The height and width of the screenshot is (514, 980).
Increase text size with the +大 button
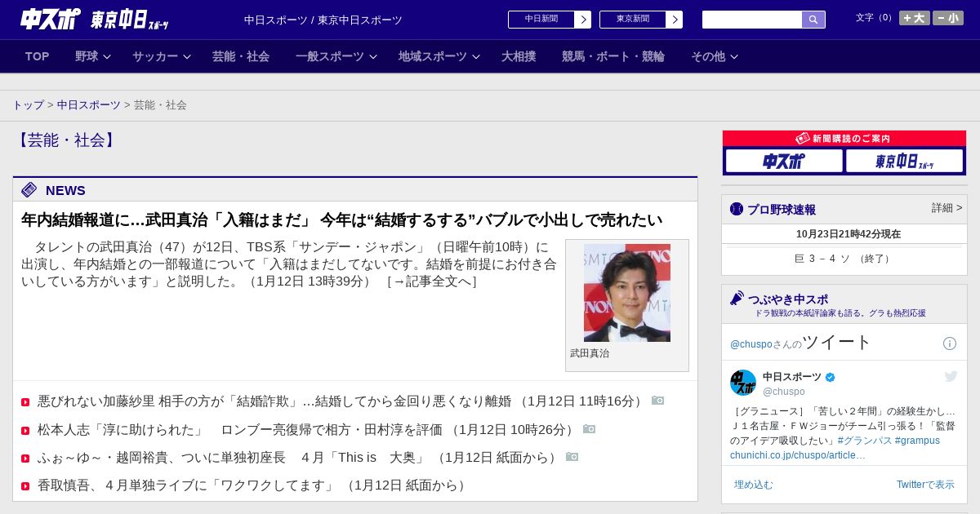point(914,18)
